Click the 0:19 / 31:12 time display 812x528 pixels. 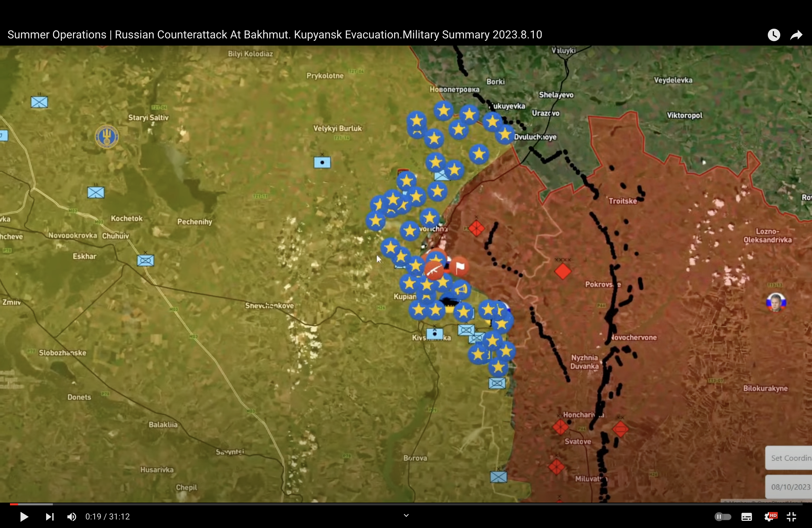click(107, 517)
